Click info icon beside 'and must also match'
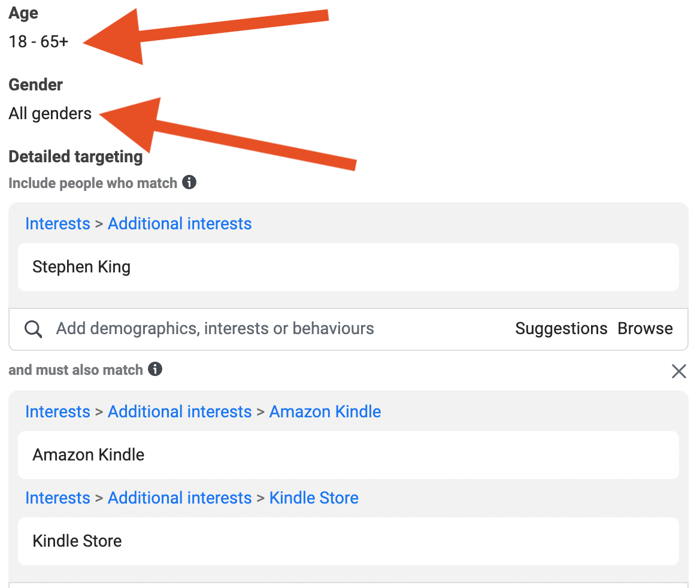 click(155, 369)
